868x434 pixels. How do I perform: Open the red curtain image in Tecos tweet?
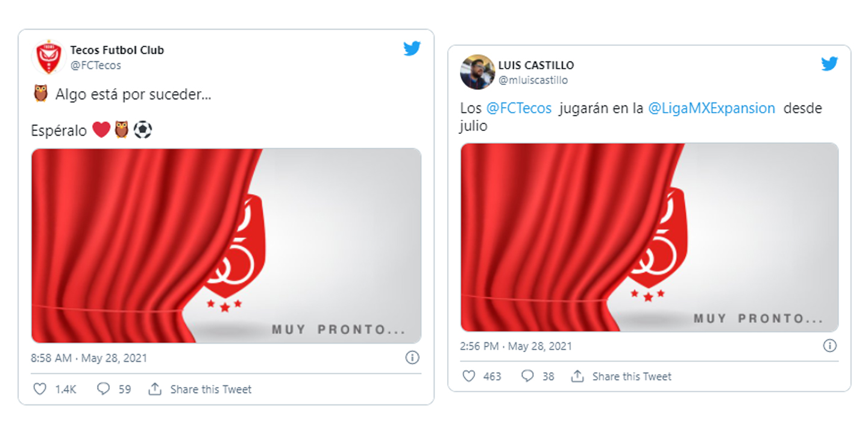coord(226,246)
